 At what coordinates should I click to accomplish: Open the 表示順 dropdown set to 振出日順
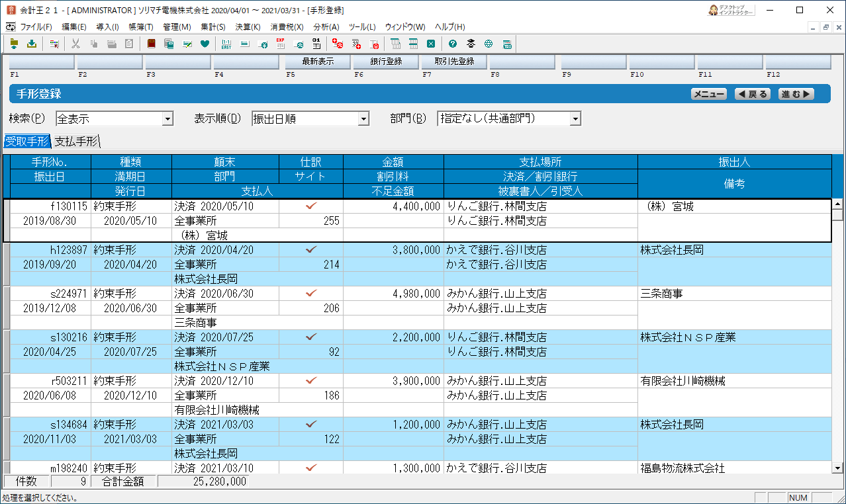coord(363,119)
